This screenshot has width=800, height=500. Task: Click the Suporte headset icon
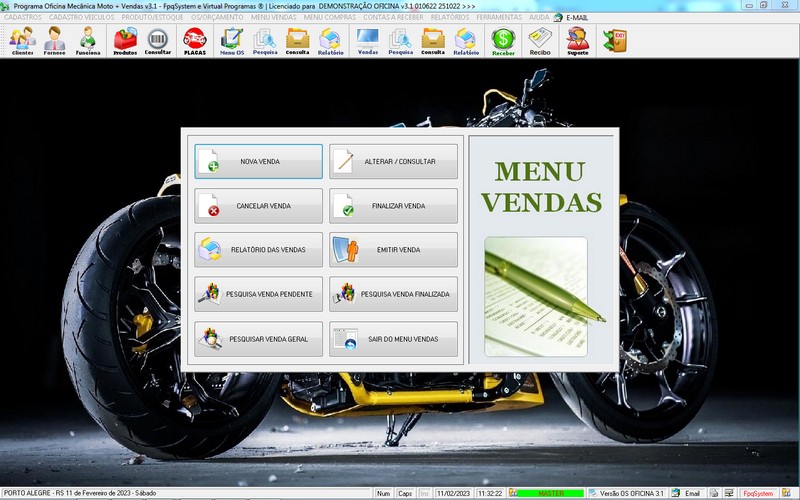[578, 41]
